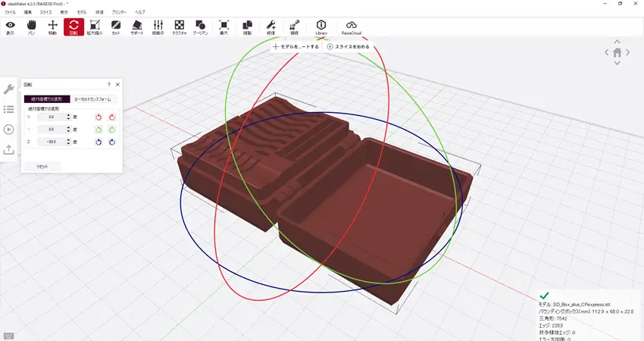This screenshot has width=644, height=341.
Task: Select the Move (移動) tool
Action: [52, 28]
